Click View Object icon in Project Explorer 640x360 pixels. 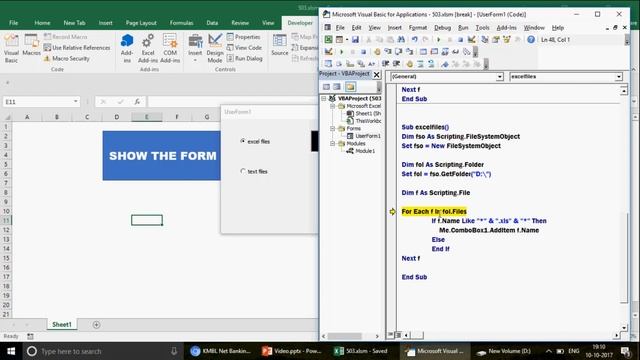337,87
